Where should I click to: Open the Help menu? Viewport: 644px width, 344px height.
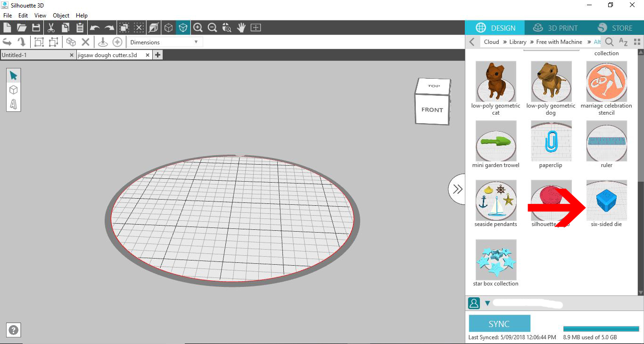click(x=82, y=16)
